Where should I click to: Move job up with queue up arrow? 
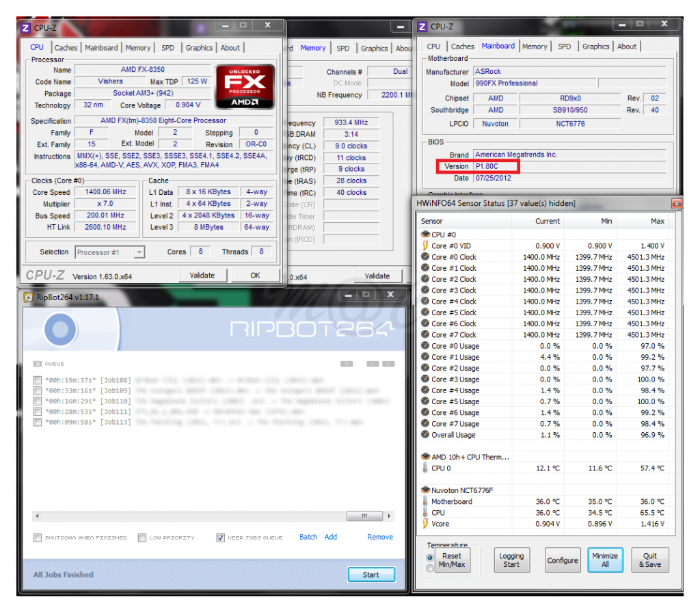point(373,364)
